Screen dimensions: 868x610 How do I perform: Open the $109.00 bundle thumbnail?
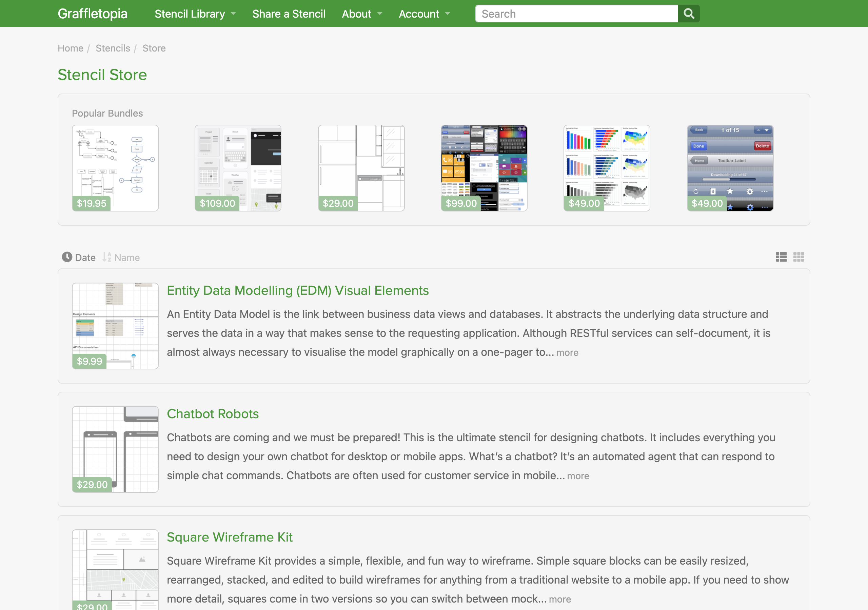(238, 168)
